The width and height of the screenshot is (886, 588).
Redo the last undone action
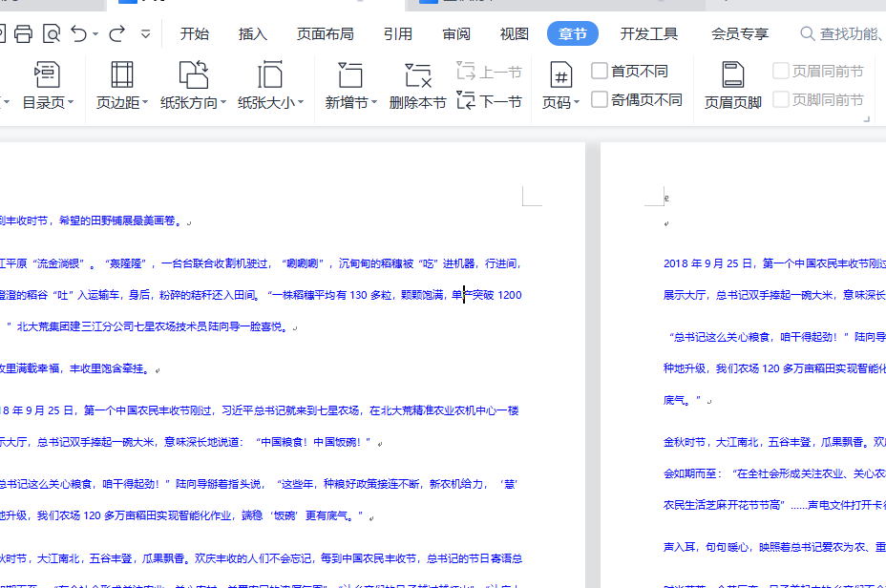[117, 34]
